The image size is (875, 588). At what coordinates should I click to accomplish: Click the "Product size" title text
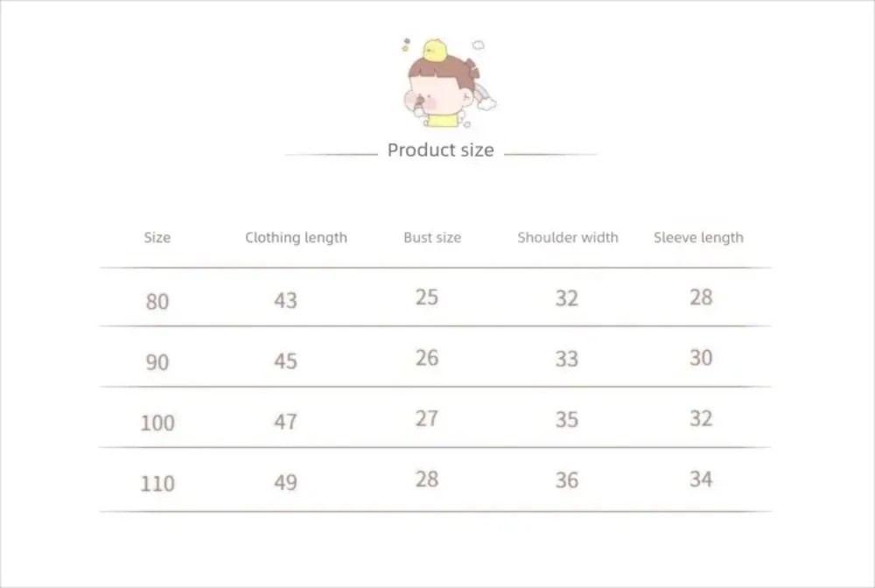tap(440, 150)
